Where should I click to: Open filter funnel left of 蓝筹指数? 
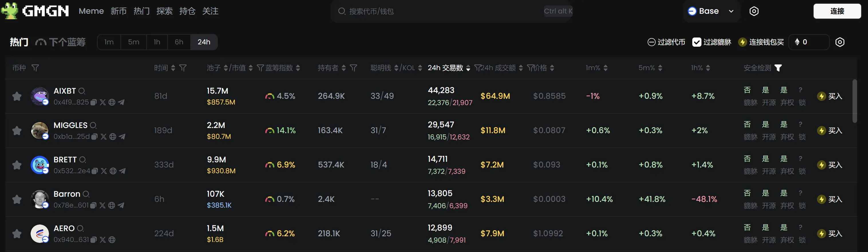pyautogui.click(x=260, y=68)
